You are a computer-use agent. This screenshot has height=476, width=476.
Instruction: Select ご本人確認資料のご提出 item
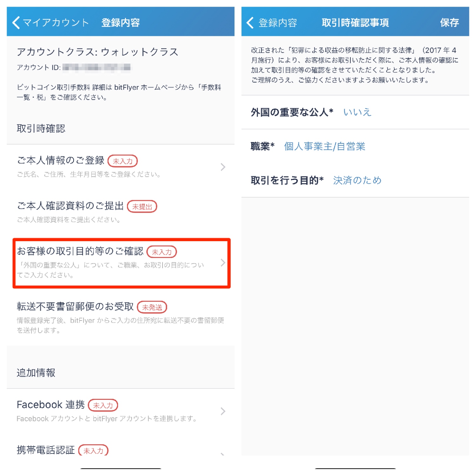[121, 212]
